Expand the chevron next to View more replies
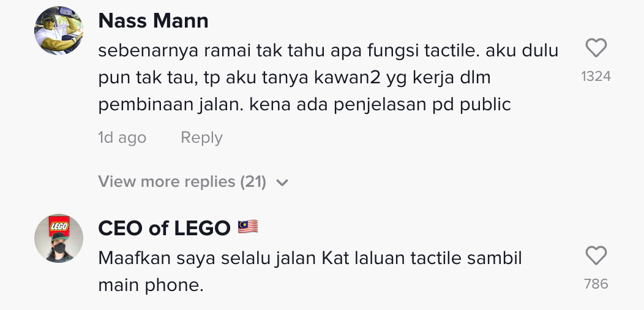This screenshot has height=310, width=644. [282, 183]
